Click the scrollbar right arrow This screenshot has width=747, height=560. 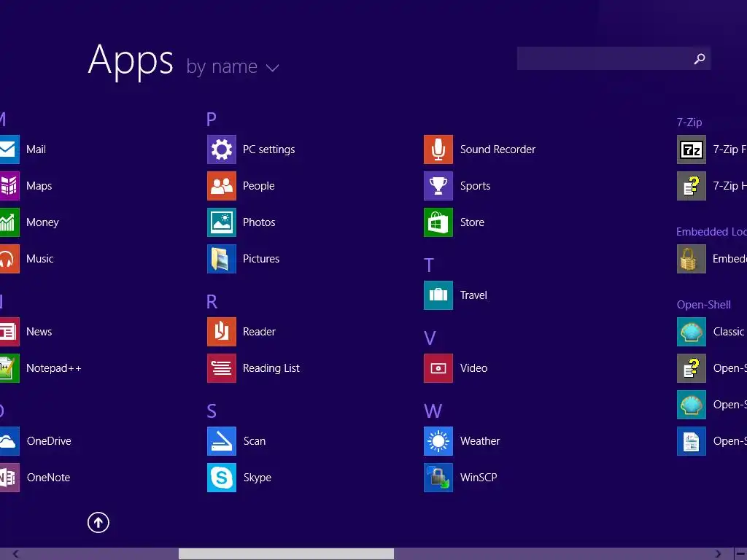click(718, 554)
